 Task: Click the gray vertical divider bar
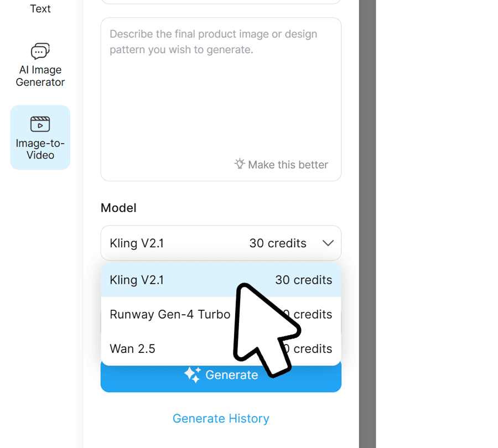click(x=367, y=221)
